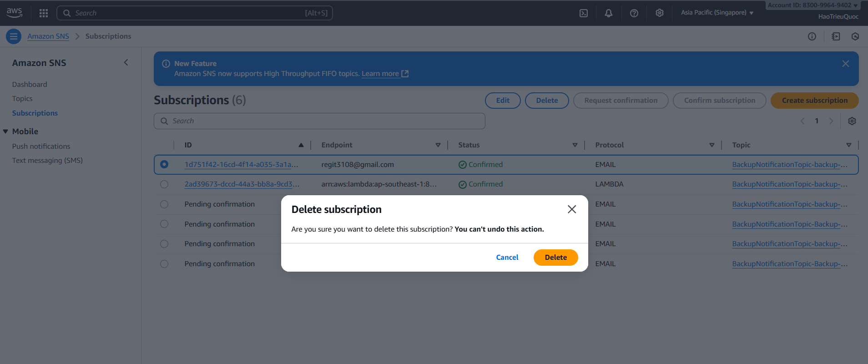Open the help question mark menu
868x364 pixels.
pos(634,13)
